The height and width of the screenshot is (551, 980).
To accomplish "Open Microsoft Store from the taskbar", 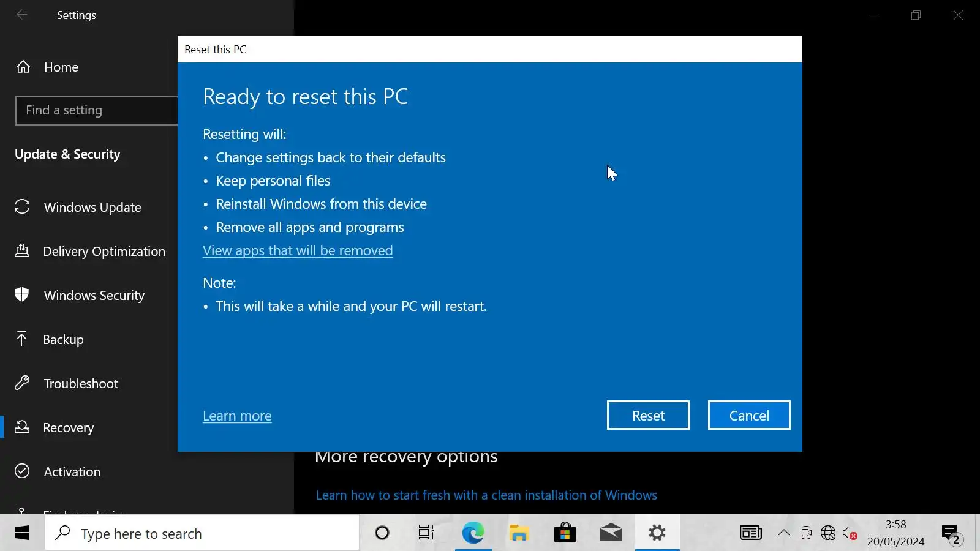I will 565,533.
